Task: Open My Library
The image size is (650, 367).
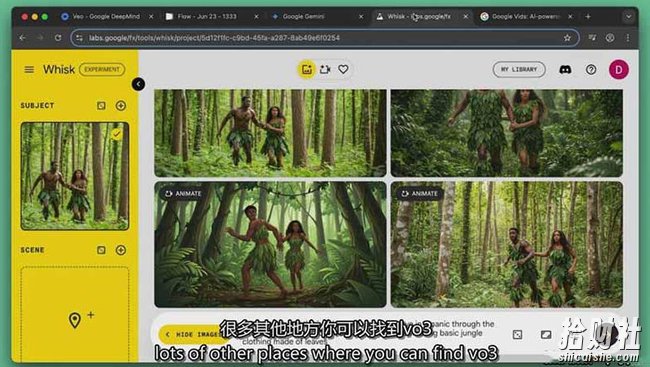Action: (x=519, y=69)
